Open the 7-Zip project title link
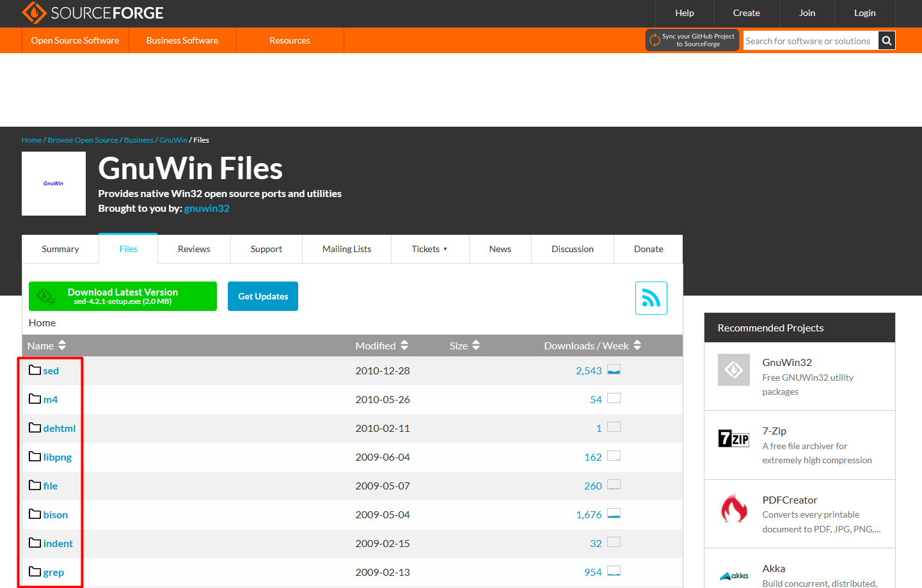Viewport: 922px width, 588px height. coord(774,431)
